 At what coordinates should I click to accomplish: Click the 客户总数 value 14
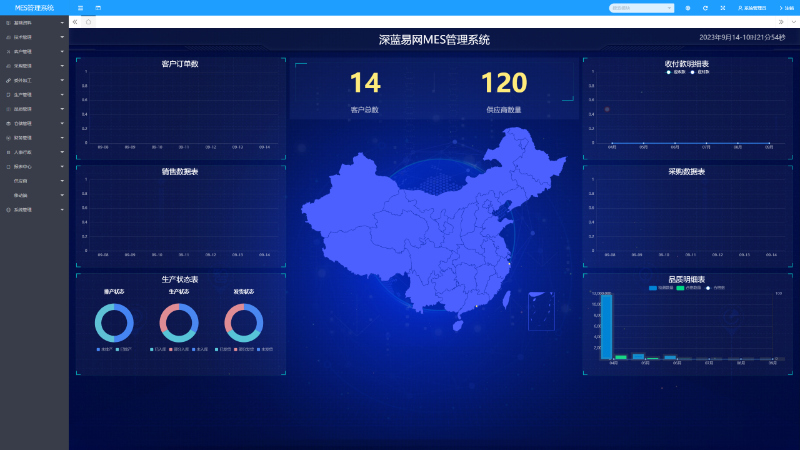tap(365, 83)
